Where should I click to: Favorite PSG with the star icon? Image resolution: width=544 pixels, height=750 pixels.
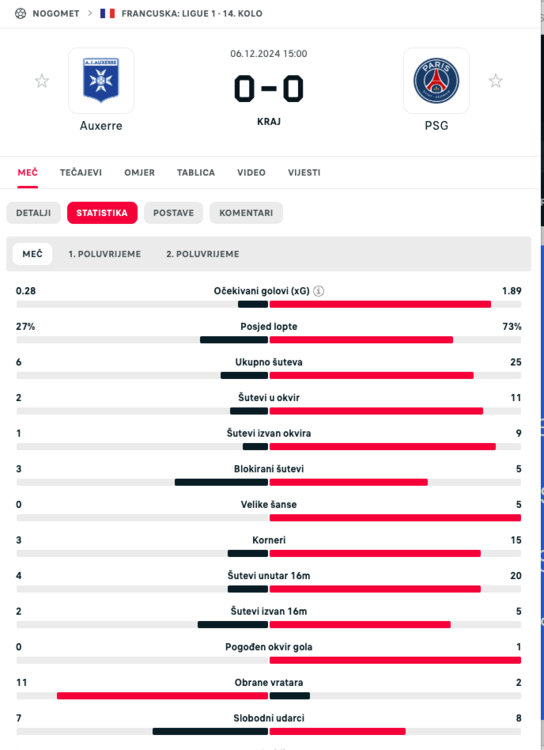tap(496, 81)
